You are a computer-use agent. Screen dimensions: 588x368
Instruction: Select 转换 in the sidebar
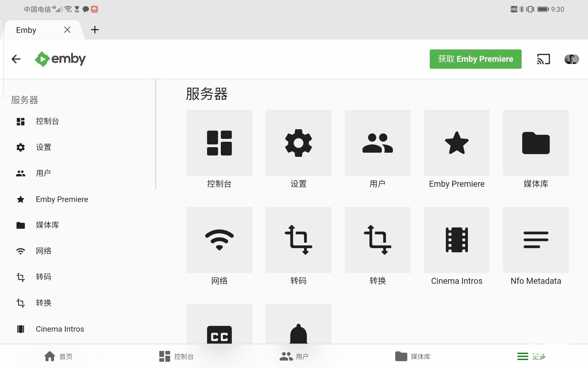pyautogui.click(x=43, y=303)
